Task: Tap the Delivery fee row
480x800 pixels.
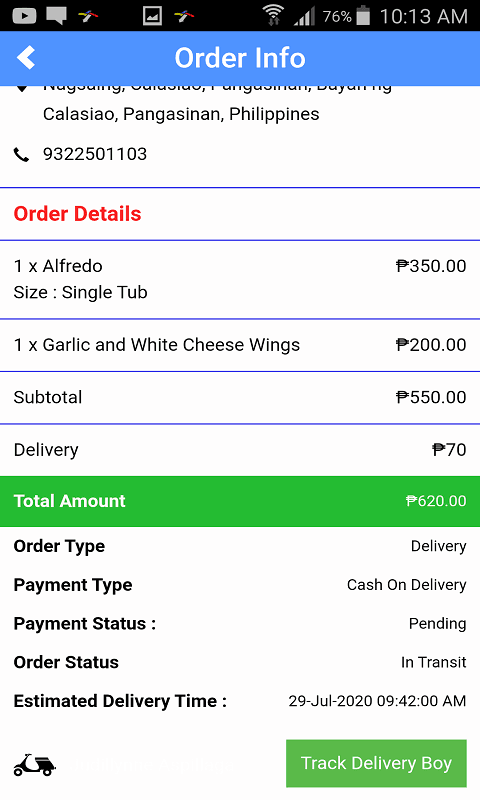Action: 240,449
